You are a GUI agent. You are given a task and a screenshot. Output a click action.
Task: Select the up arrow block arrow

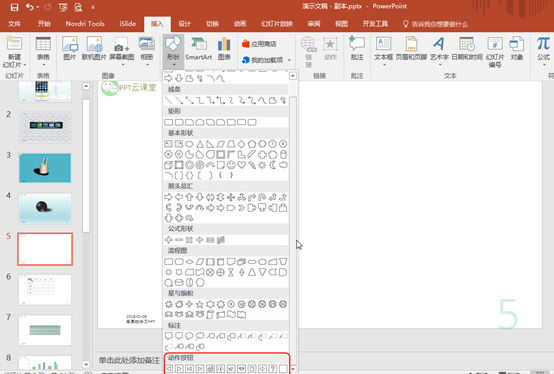pos(189,197)
